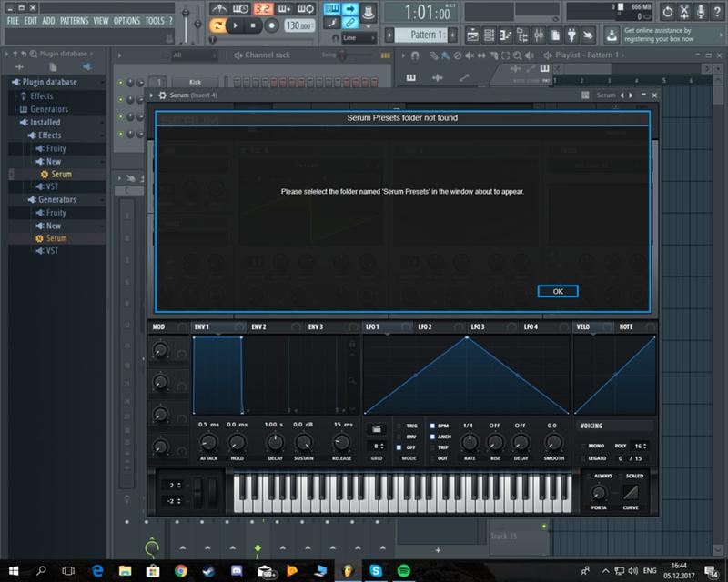Switch to the NOTE tab
Viewport: 728px width, 582px height.
pyautogui.click(x=626, y=326)
